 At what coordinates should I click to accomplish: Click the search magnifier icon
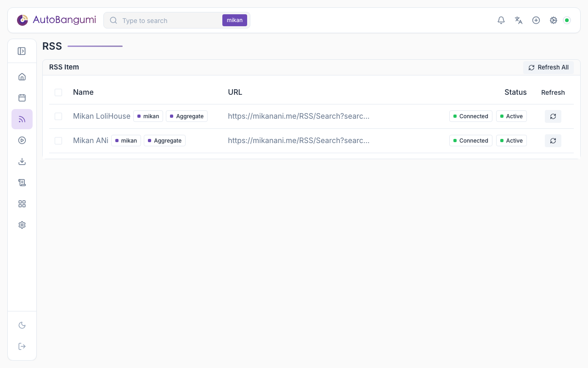113,20
